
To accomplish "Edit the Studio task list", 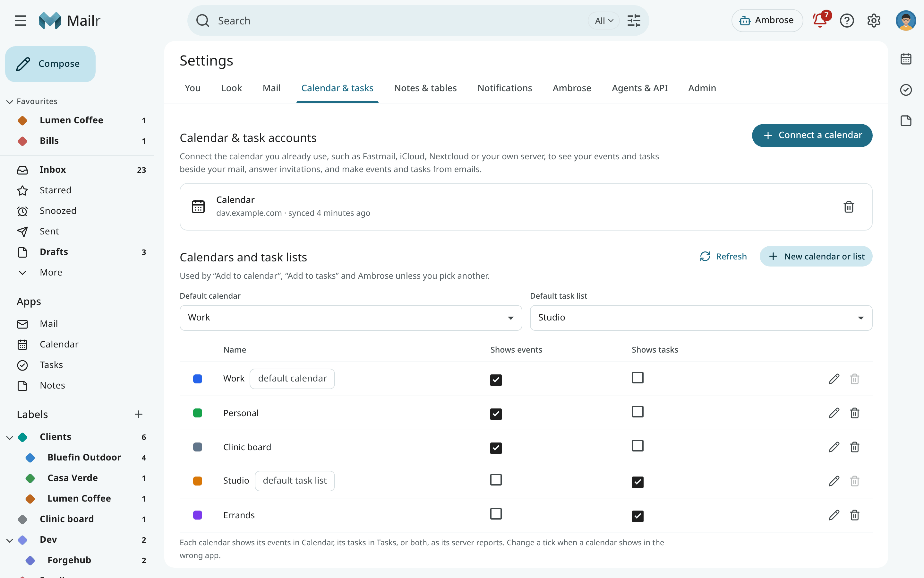I will (x=834, y=481).
